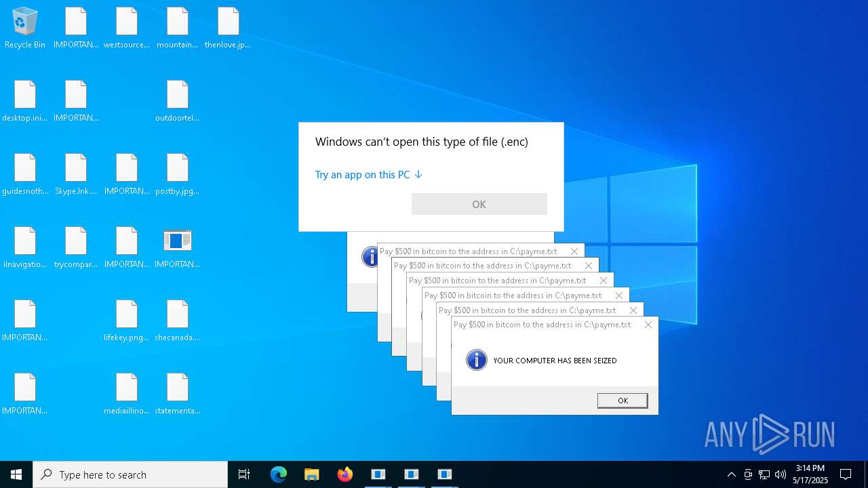Select the desktop.ini file icon

[25, 101]
